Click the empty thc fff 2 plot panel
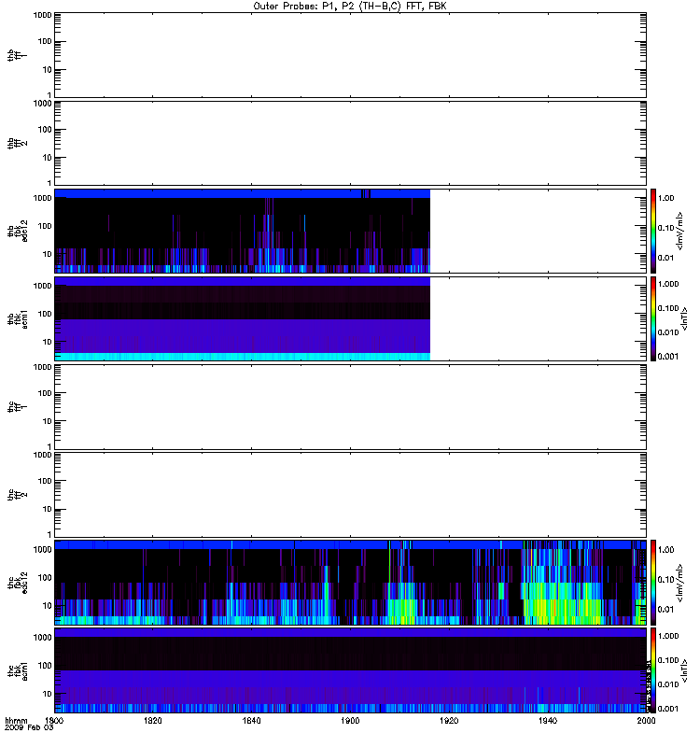This screenshot has height=747, width=700. (x=351, y=495)
